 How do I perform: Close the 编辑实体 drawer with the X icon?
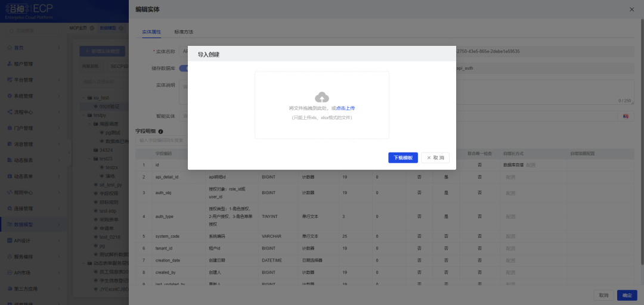tap(632, 10)
